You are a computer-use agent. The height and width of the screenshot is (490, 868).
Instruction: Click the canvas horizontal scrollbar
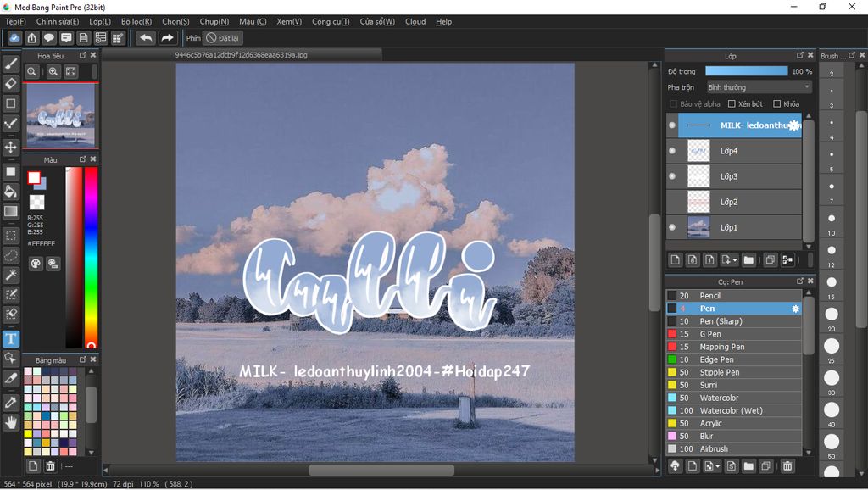click(x=381, y=470)
